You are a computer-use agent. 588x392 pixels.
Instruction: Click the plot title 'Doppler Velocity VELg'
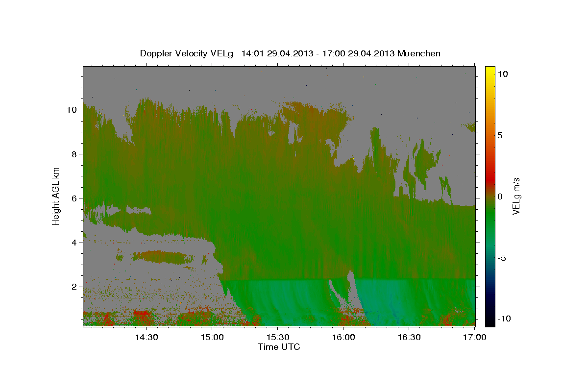[188, 53]
